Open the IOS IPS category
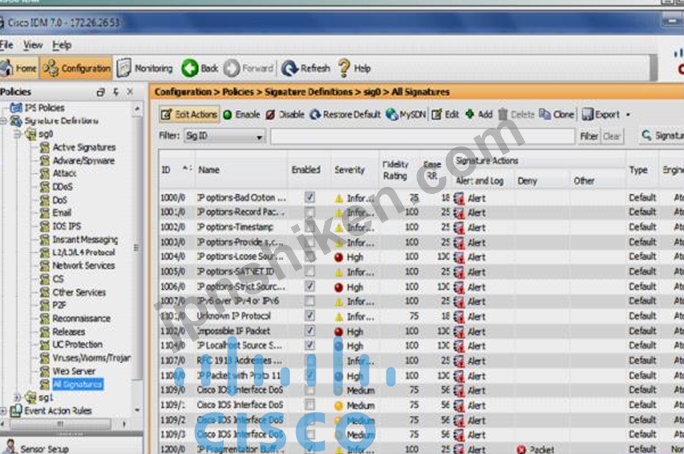Screen dimensions: 684x454 66,226
